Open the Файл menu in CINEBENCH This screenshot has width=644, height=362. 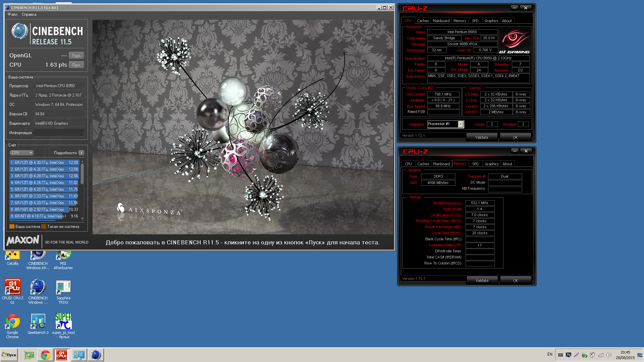pyautogui.click(x=12, y=14)
